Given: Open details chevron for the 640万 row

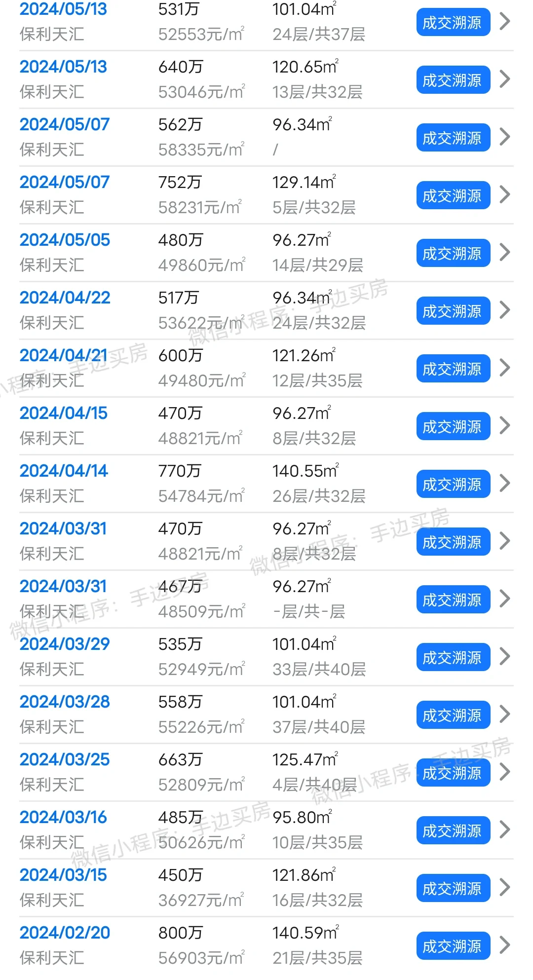Looking at the screenshot, I should 504,79.
